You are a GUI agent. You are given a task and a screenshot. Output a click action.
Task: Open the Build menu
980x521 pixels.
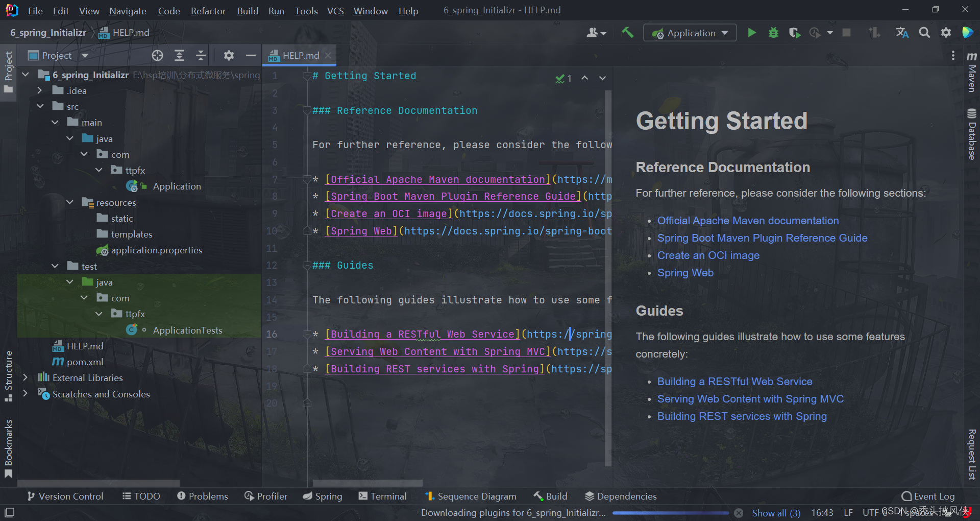coord(248,11)
